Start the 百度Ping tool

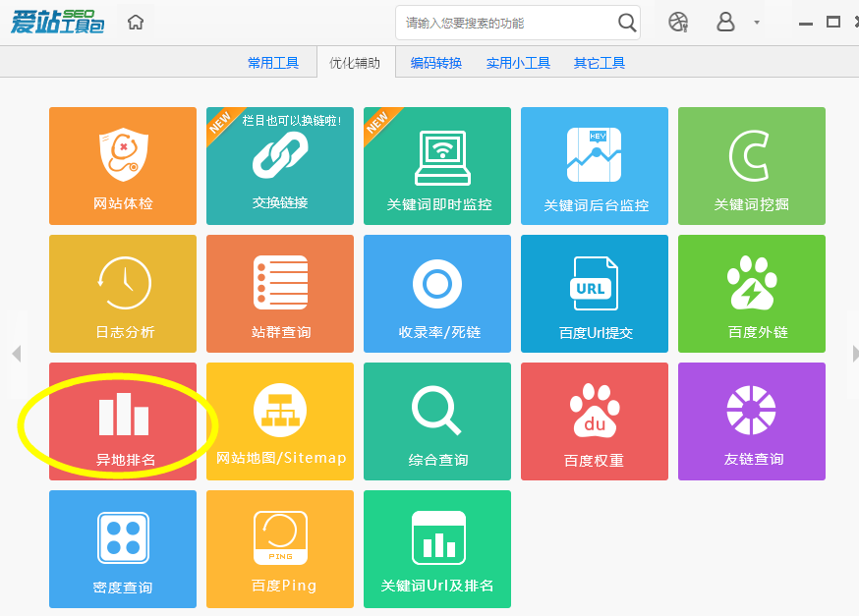coord(279,548)
